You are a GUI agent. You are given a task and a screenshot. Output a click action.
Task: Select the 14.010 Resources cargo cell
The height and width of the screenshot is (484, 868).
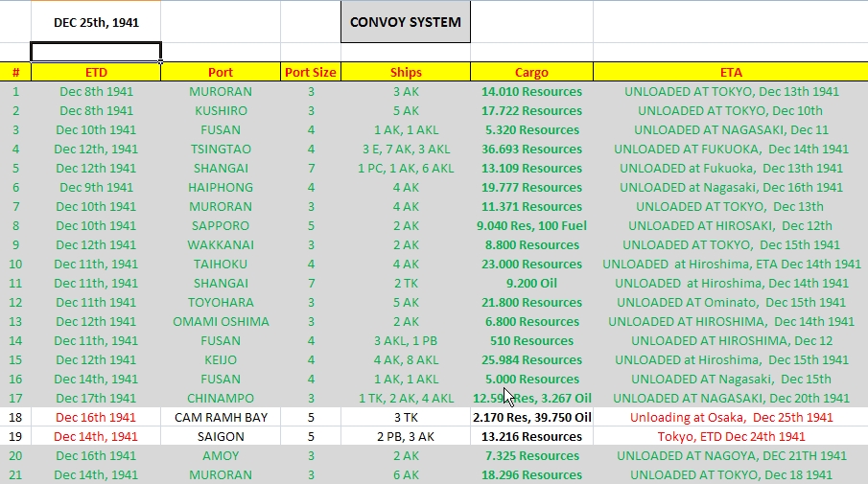[x=531, y=91]
